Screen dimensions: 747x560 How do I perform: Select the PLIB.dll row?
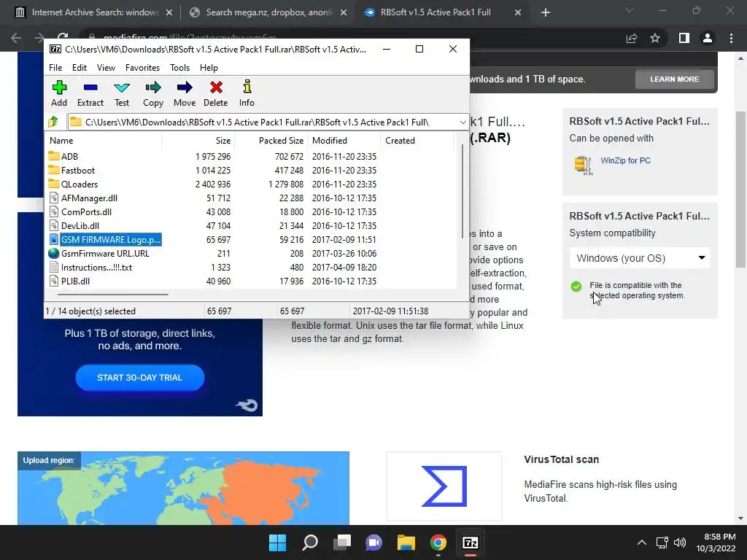pos(250,281)
